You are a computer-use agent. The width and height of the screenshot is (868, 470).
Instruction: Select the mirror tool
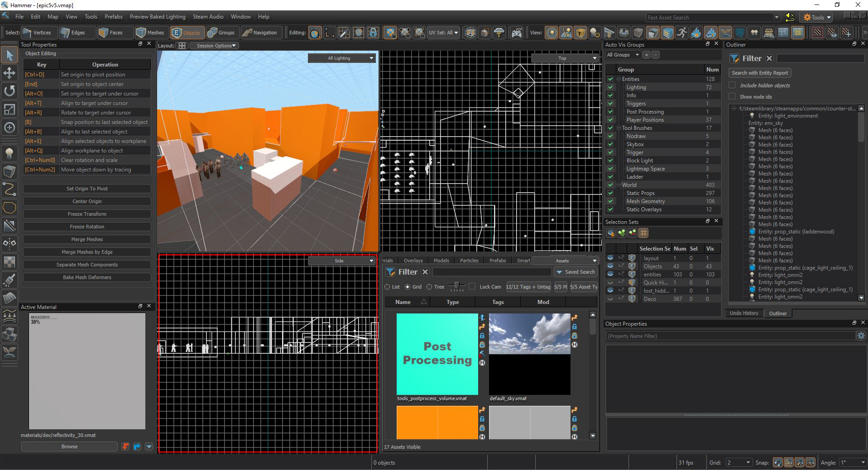pos(10,244)
